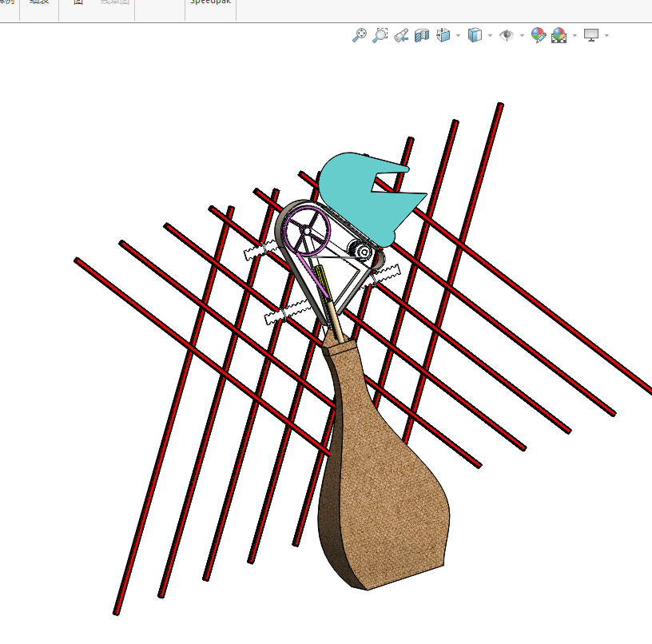Click the Zoom to Fit icon
The height and width of the screenshot is (644, 652).
coord(360,35)
